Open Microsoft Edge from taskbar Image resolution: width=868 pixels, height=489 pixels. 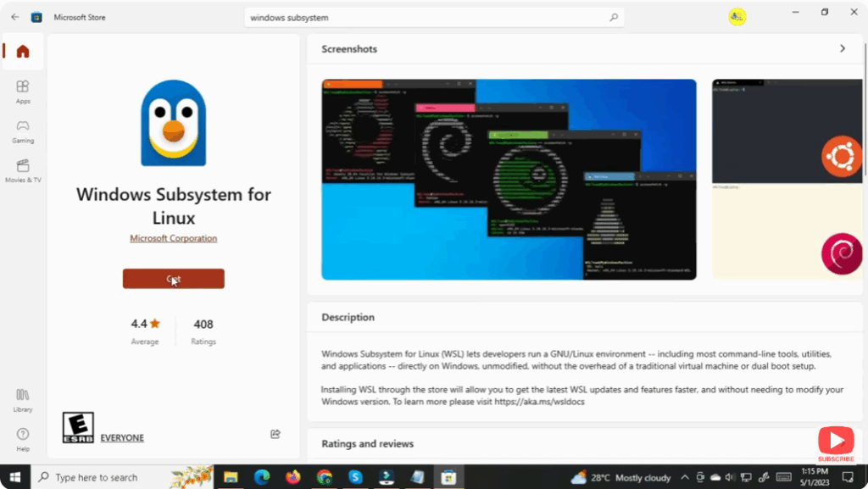(x=262, y=477)
